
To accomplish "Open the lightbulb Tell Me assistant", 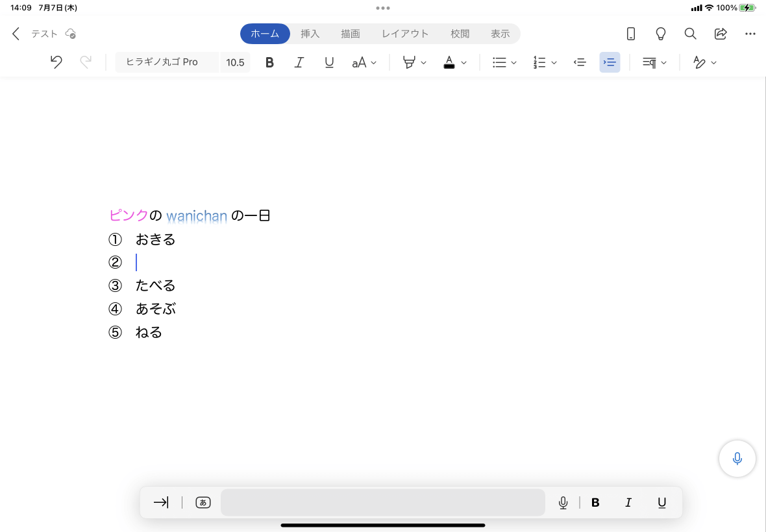I will pyautogui.click(x=660, y=34).
